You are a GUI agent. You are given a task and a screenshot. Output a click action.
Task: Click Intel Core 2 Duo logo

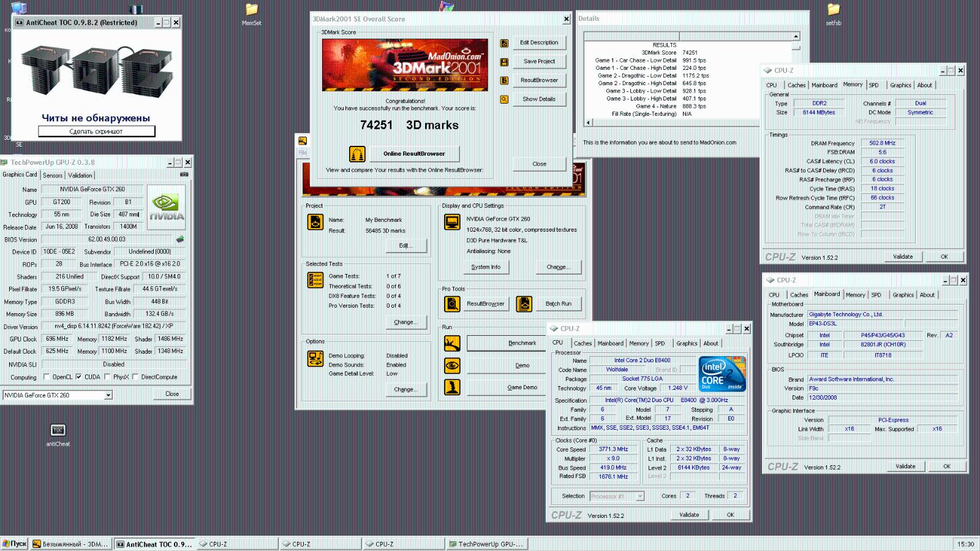(722, 374)
